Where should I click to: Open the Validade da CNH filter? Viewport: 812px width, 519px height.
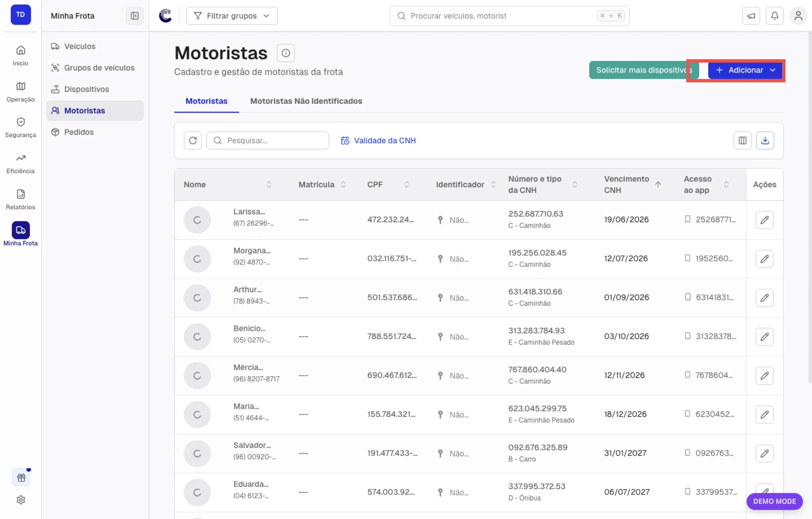point(378,141)
